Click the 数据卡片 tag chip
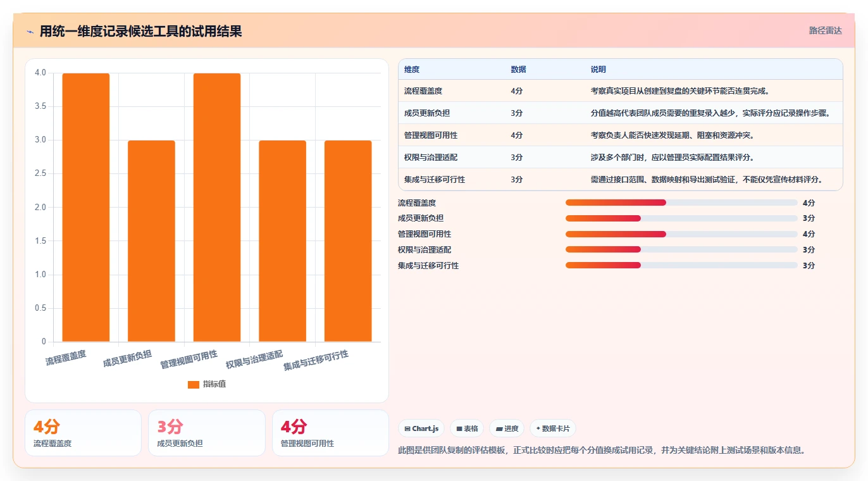This screenshot has height=481, width=868. (x=553, y=428)
